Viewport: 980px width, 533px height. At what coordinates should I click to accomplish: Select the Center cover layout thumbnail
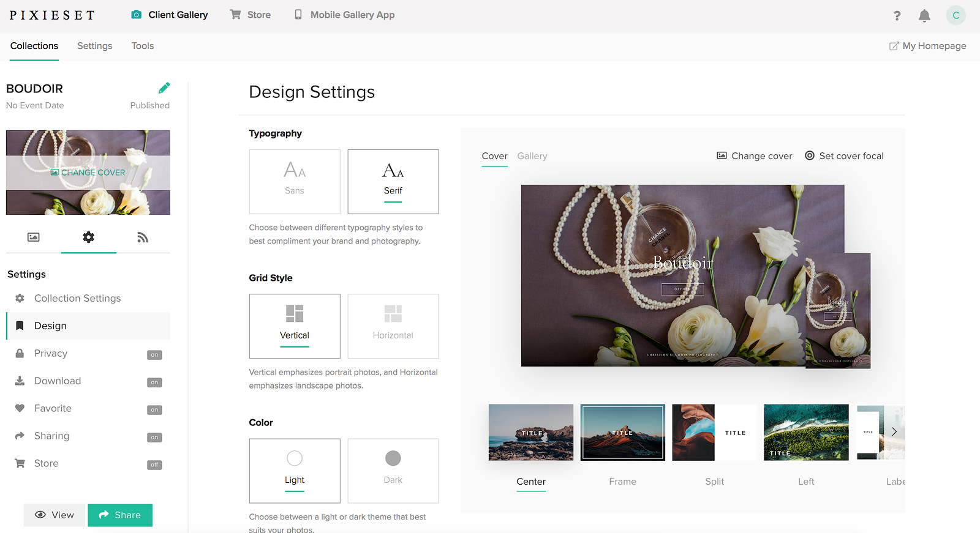point(531,432)
